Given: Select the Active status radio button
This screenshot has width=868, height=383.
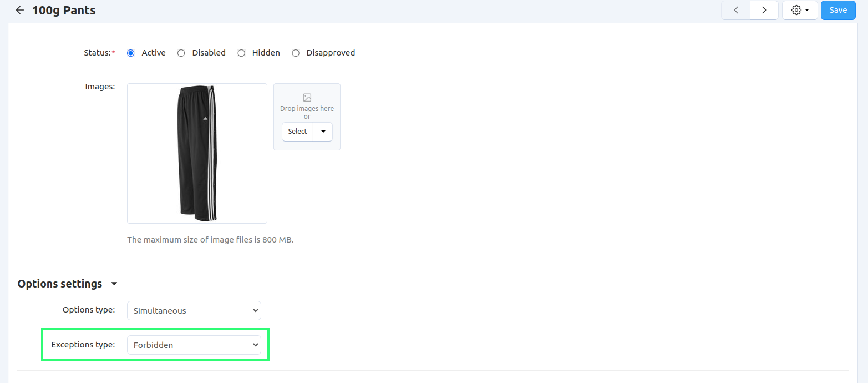Looking at the screenshot, I should [x=131, y=53].
